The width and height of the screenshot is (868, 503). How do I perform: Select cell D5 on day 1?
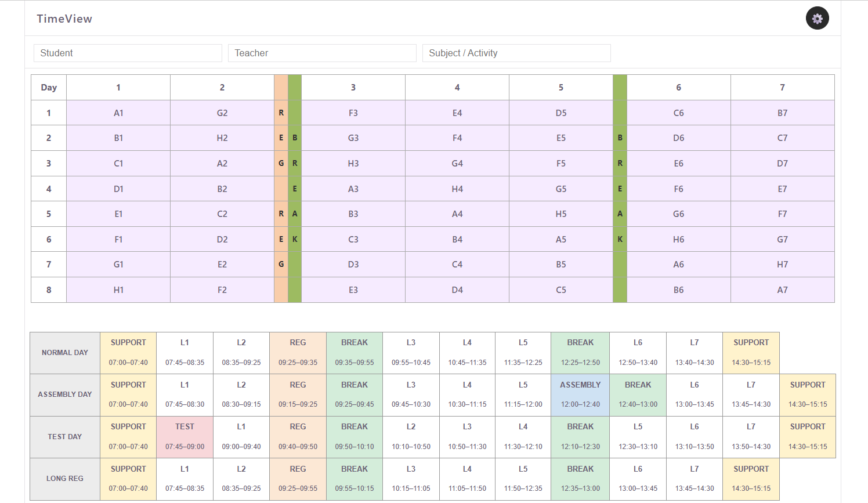561,113
